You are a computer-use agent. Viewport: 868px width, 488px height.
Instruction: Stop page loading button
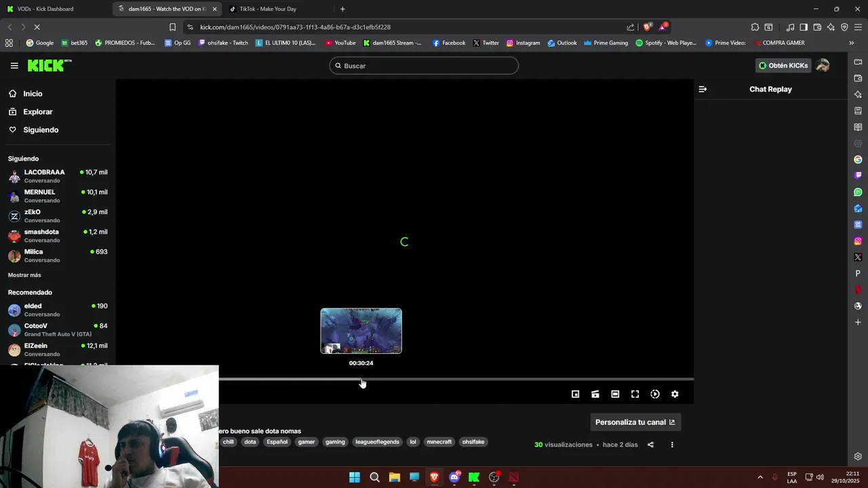point(37,27)
